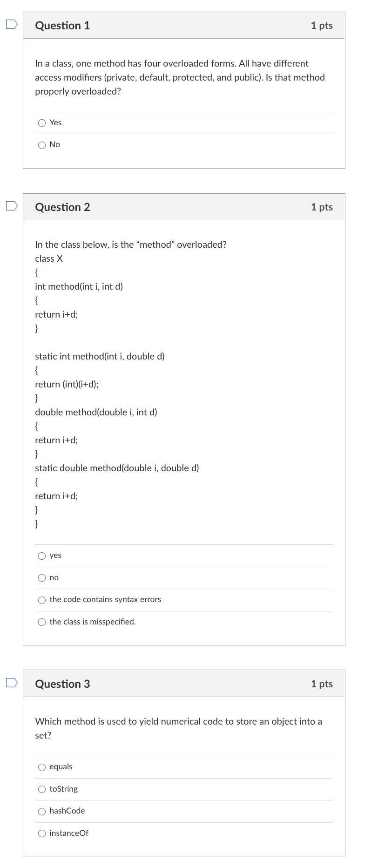Choose "no" in Question 2
Screen dimensions: 371x868
42,577
